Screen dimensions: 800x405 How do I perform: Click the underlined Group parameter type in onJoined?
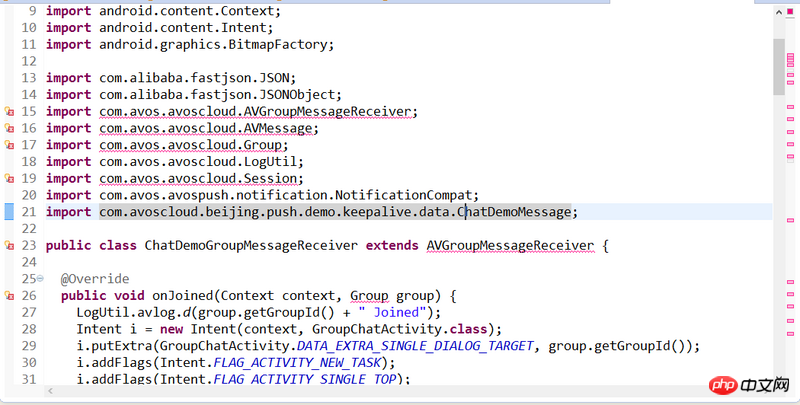pos(369,296)
